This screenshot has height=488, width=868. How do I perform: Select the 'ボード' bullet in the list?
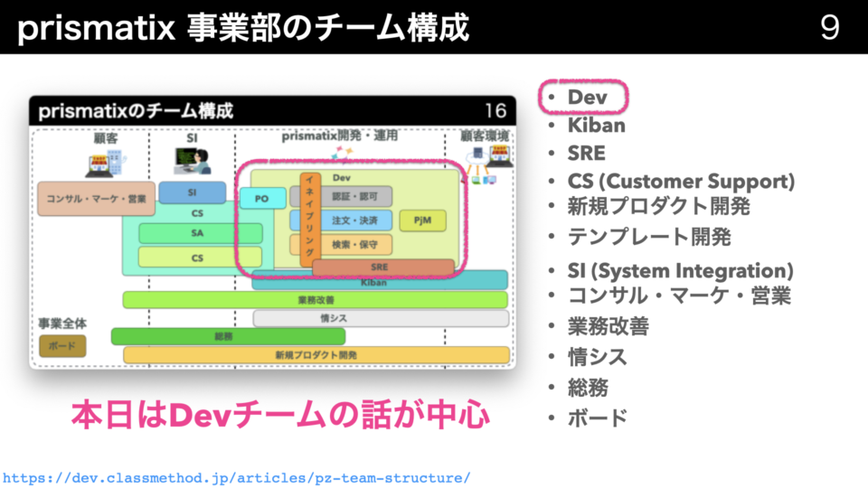(x=598, y=418)
